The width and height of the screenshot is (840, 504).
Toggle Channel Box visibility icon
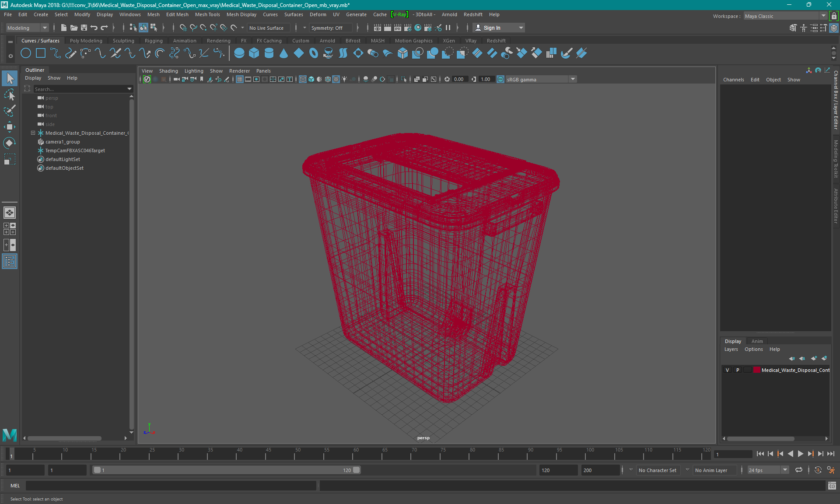click(x=834, y=28)
